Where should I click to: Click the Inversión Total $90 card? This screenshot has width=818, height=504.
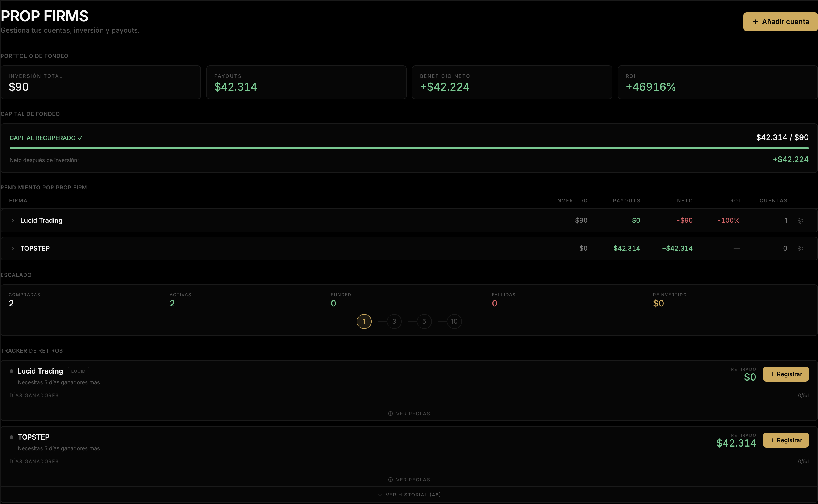coord(101,82)
